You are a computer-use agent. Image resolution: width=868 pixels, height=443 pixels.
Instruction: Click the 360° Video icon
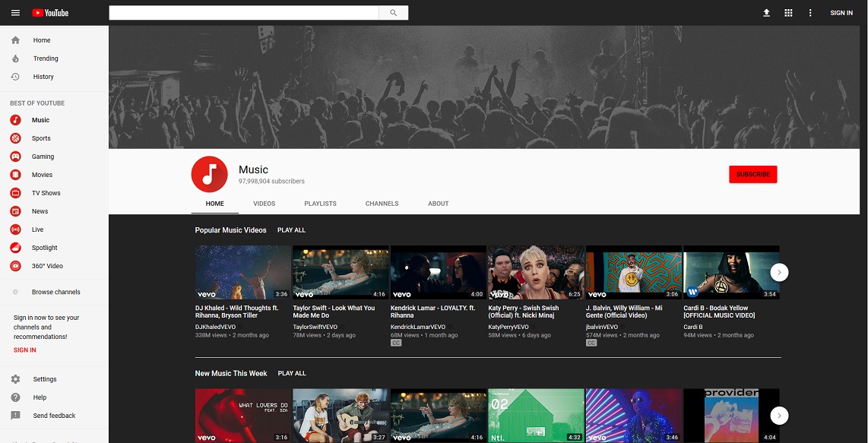pos(15,267)
